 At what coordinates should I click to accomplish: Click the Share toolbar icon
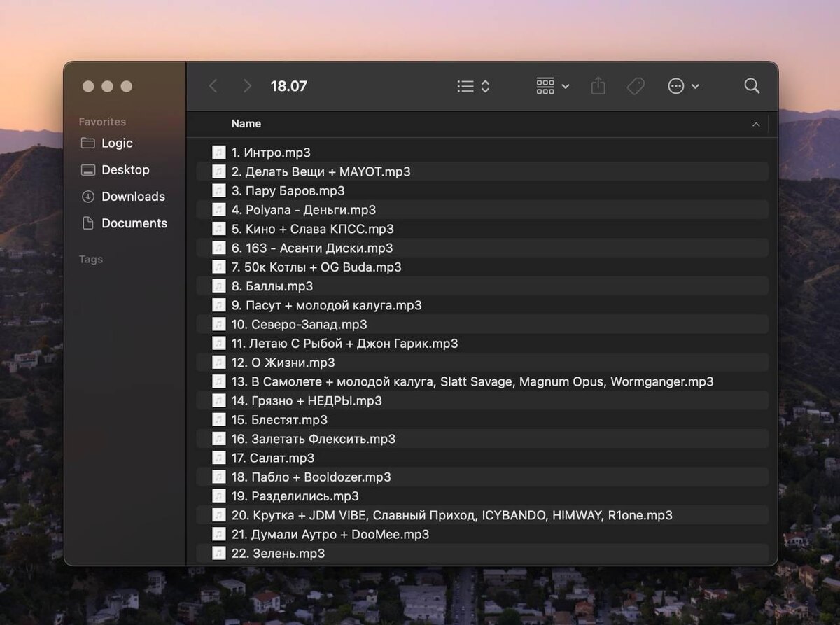[x=598, y=86]
